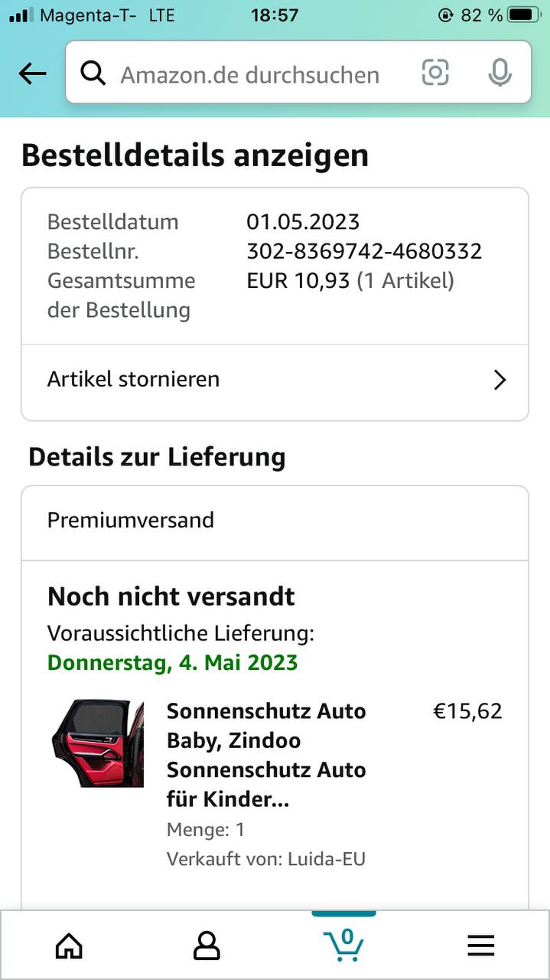The image size is (550, 980).
Task: Tap the chevron next to Artikel stornieren
Action: (x=500, y=380)
